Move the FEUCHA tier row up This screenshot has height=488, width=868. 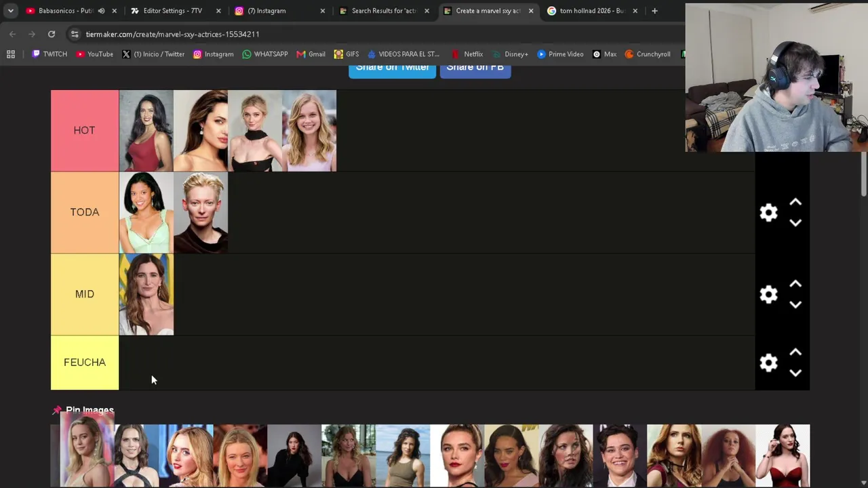[x=795, y=352]
